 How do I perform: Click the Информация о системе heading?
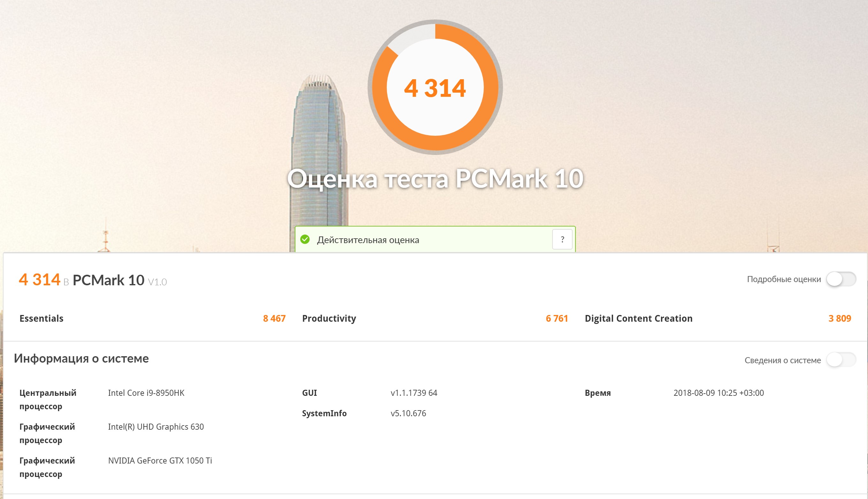pos(81,358)
